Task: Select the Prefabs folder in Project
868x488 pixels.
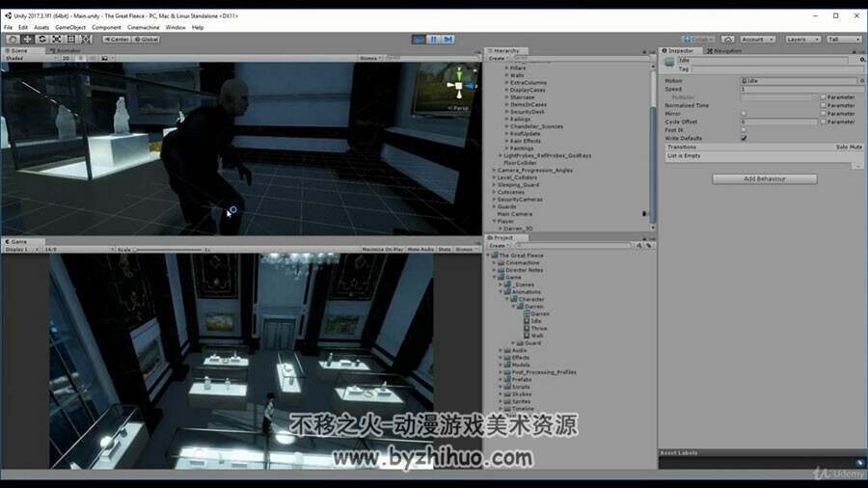Action: click(x=518, y=380)
